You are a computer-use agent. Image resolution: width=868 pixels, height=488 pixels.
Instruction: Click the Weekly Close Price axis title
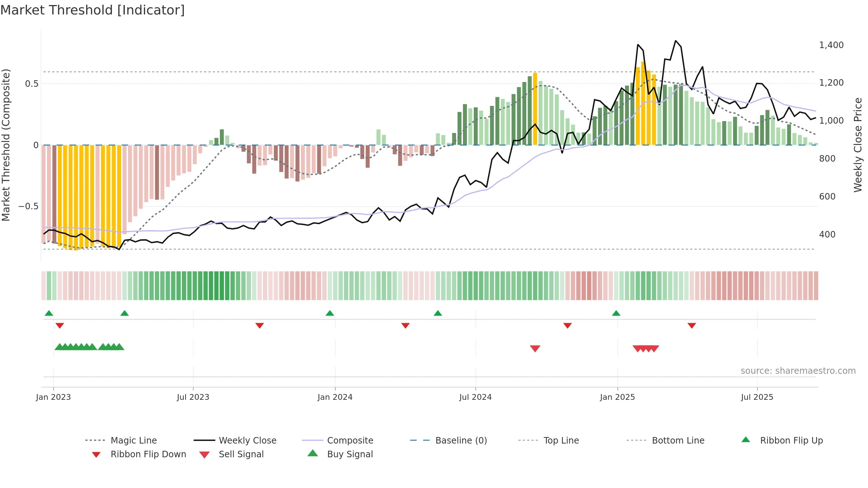(x=858, y=145)
